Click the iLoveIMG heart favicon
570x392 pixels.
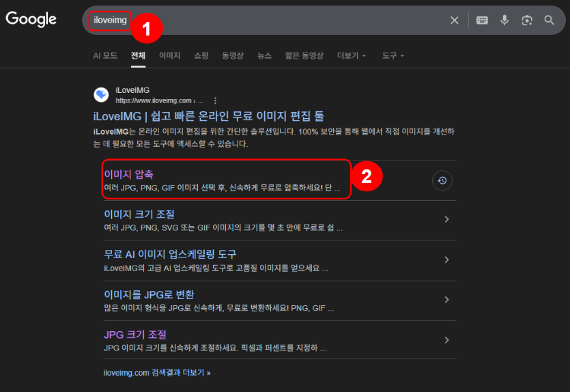[x=101, y=95]
